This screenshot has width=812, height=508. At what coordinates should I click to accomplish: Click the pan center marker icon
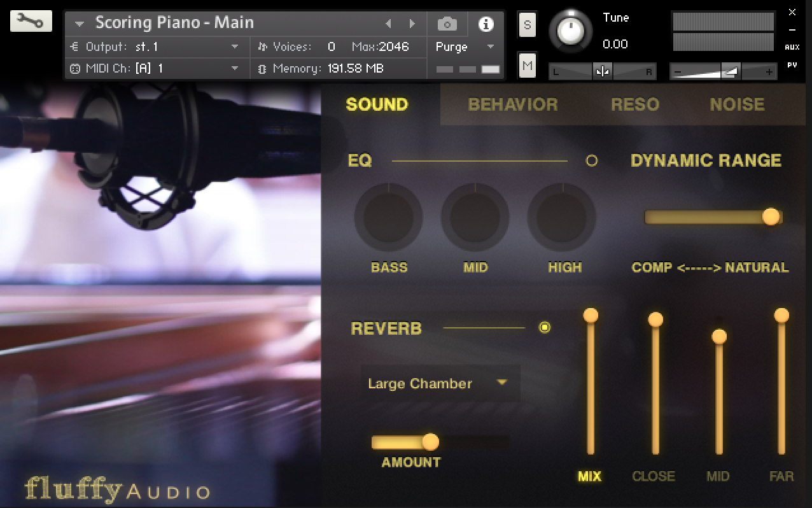[602, 72]
